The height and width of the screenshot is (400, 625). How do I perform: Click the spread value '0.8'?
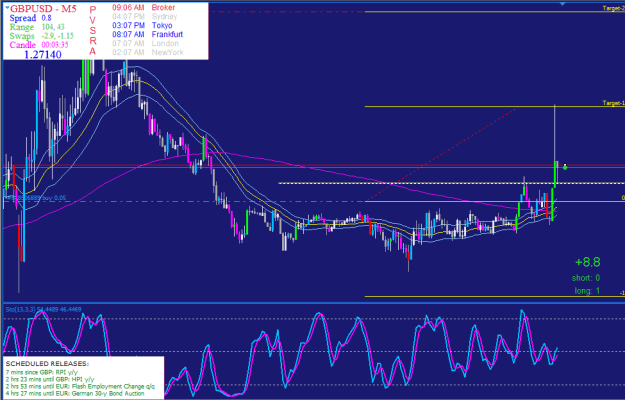click(46, 18)
